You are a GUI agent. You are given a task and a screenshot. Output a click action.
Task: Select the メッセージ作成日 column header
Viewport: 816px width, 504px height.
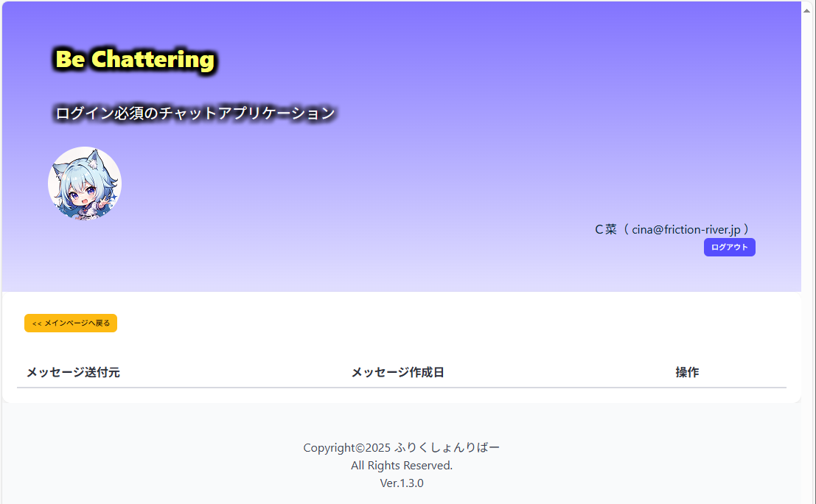(397, 372)
